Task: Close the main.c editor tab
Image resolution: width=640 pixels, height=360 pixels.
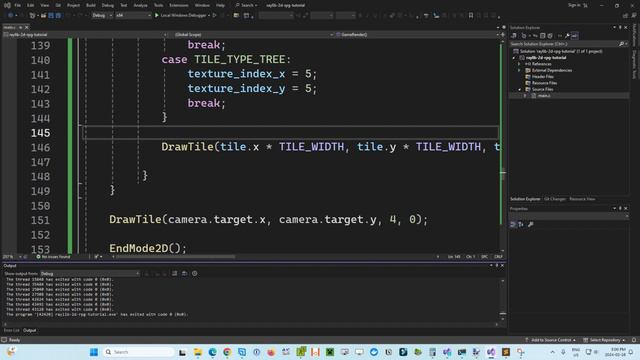Action: tap(27, 27)
